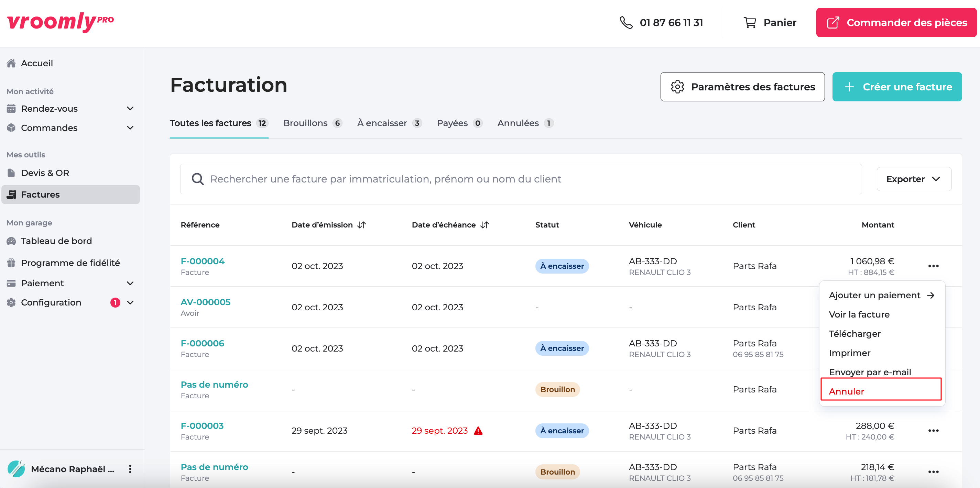Open three-dot menu for the 218,14 € draft
The height and width of the screenshot is (488, 980).
[x=933, y=472]
